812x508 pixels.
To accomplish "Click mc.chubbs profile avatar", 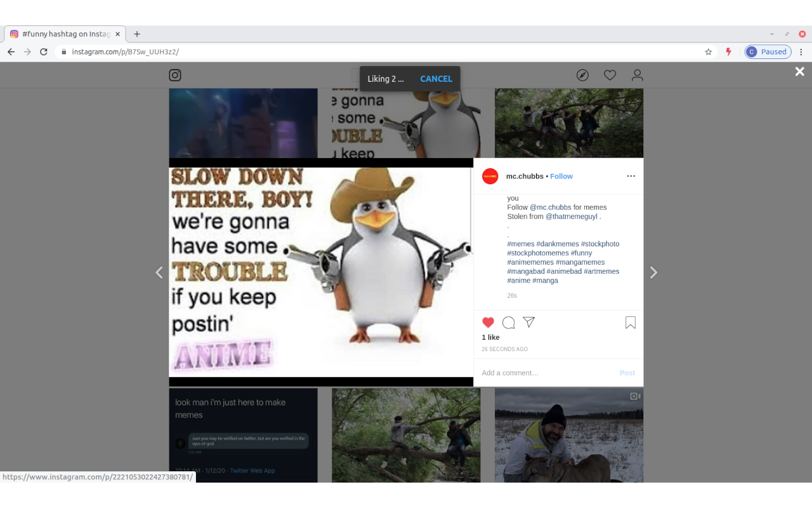I will (x=490, y=177).
